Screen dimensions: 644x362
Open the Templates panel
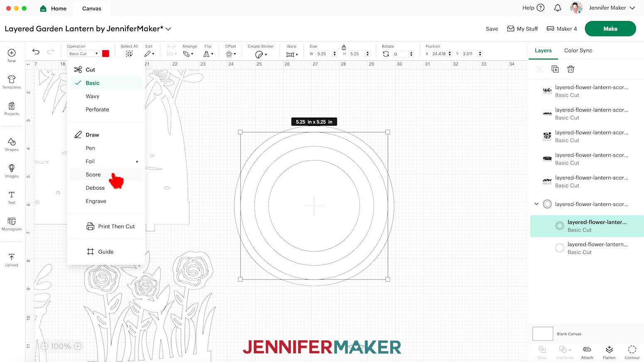pyautogui.click(x=12, y=82)
